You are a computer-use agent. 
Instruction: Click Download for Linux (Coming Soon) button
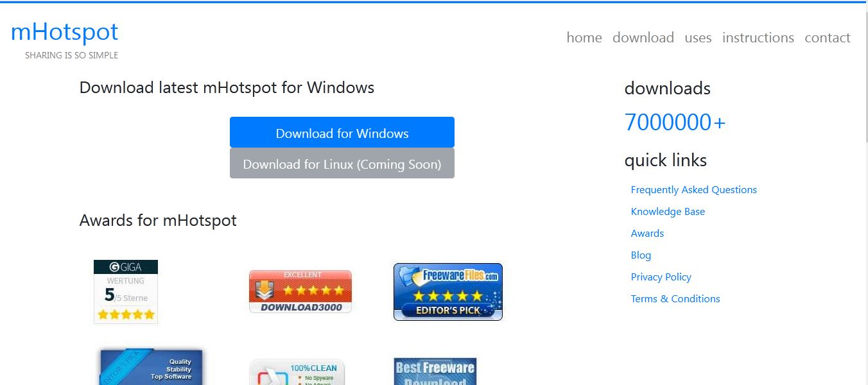(342, 164)
